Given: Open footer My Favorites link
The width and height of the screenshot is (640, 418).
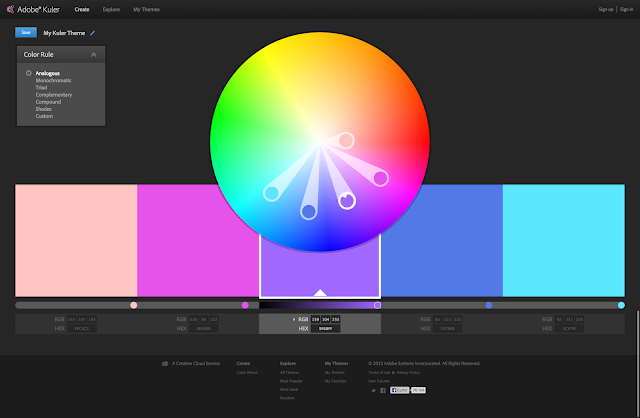Looking at the screenshot, I should [x=336, y=381].
